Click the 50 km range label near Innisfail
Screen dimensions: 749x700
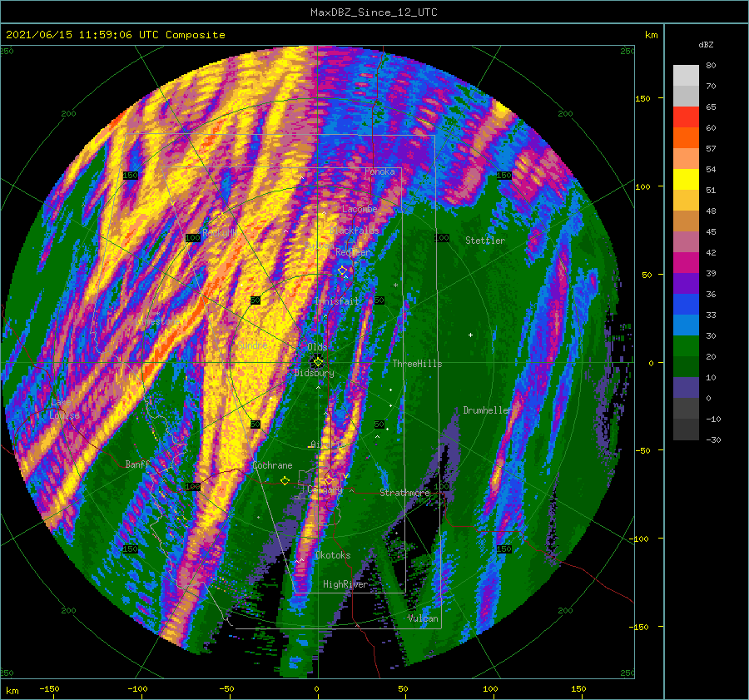(379, 300)
